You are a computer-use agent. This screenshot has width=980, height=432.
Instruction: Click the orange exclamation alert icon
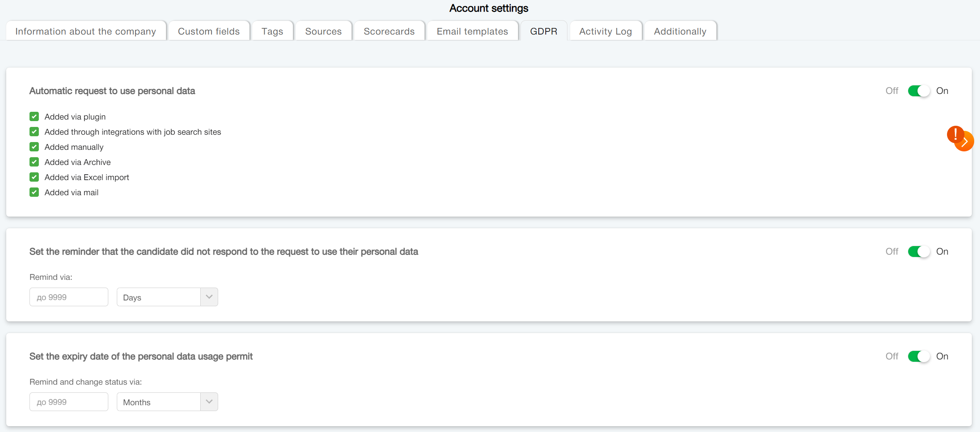point(955,134)
